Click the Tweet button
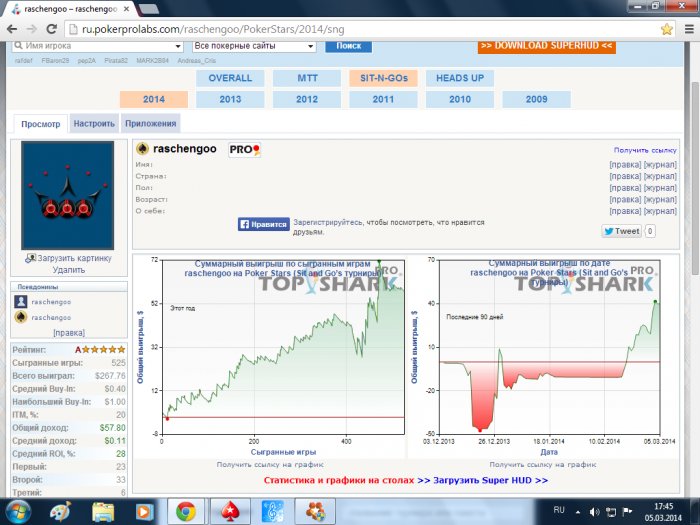The height and width of the screenshot is (525, 700). coord(621,231)
